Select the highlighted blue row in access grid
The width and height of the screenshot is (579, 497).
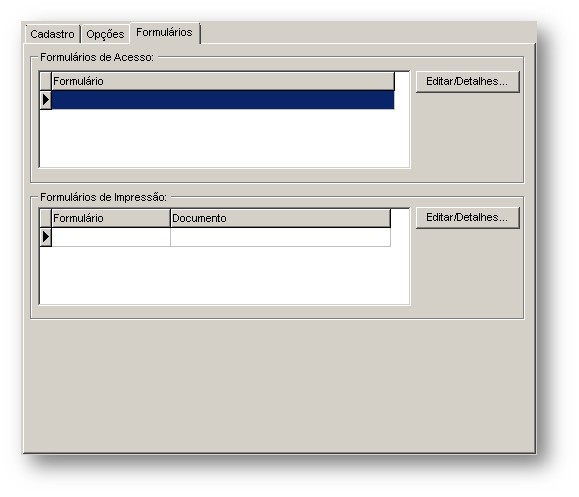[x=223, y=100]
